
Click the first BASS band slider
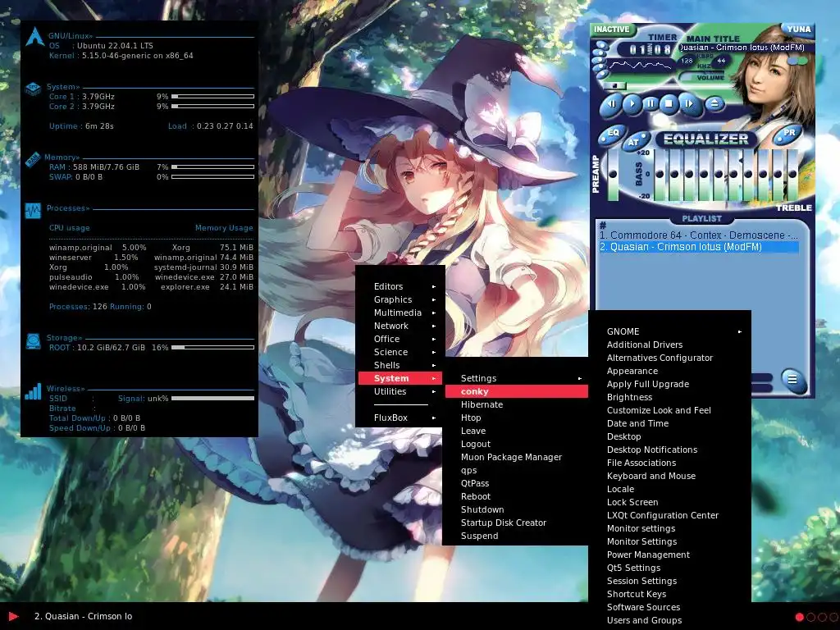point(660,175)
